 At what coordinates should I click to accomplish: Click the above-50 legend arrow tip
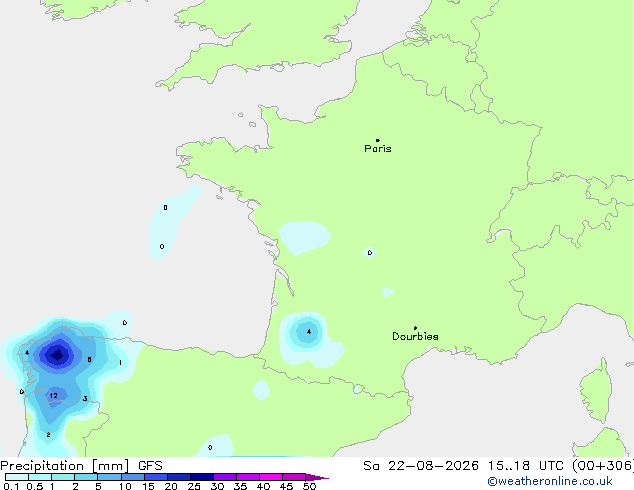click(317, 477)
